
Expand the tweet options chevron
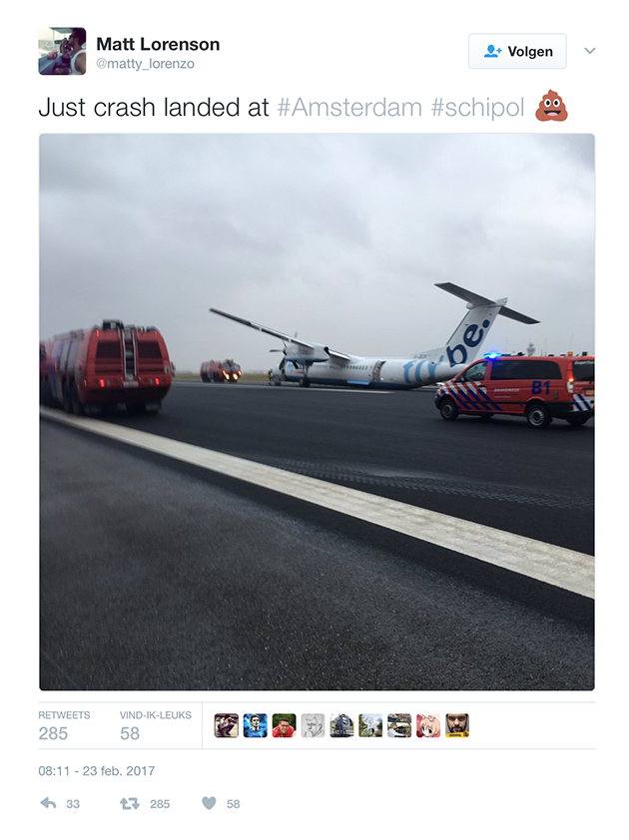click(590, 51)
